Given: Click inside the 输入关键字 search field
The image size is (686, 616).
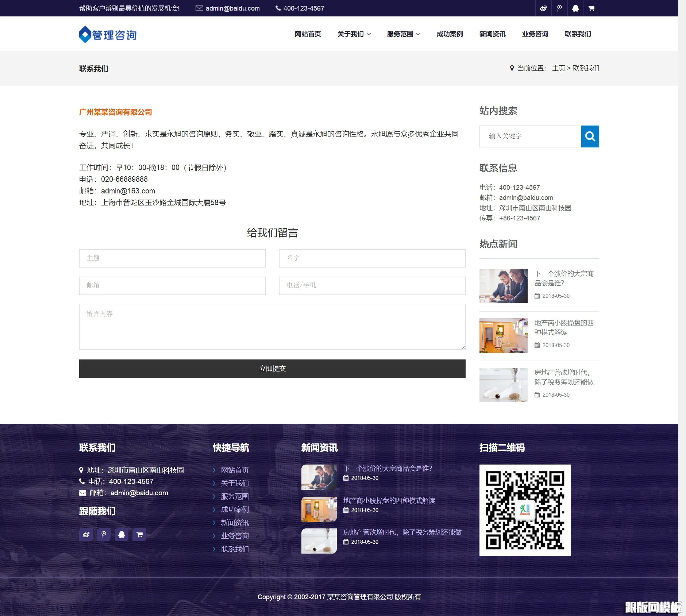Looking at the screenshot, I should click(x=529, y=136).
